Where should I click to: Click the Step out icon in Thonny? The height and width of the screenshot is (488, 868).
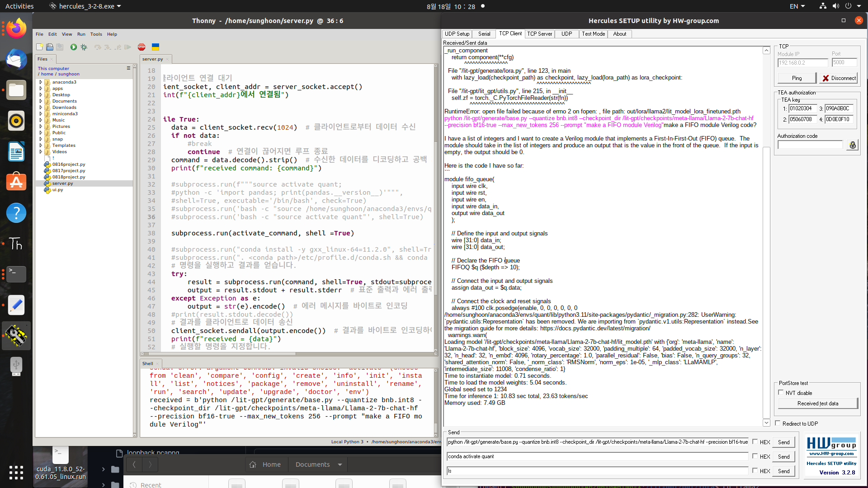[118, 47]
